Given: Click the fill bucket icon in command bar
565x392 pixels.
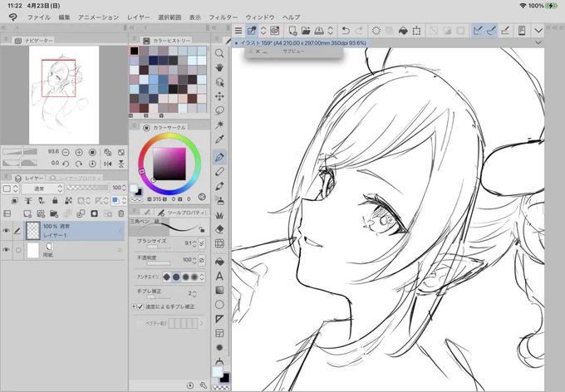Looking at the screenshot, I should click(x=403, y=31).
